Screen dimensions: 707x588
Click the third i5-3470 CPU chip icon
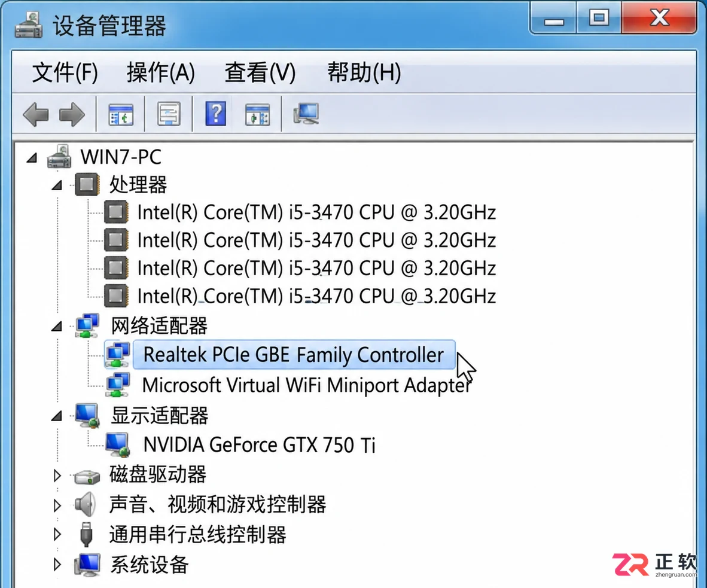pos(116,268)
